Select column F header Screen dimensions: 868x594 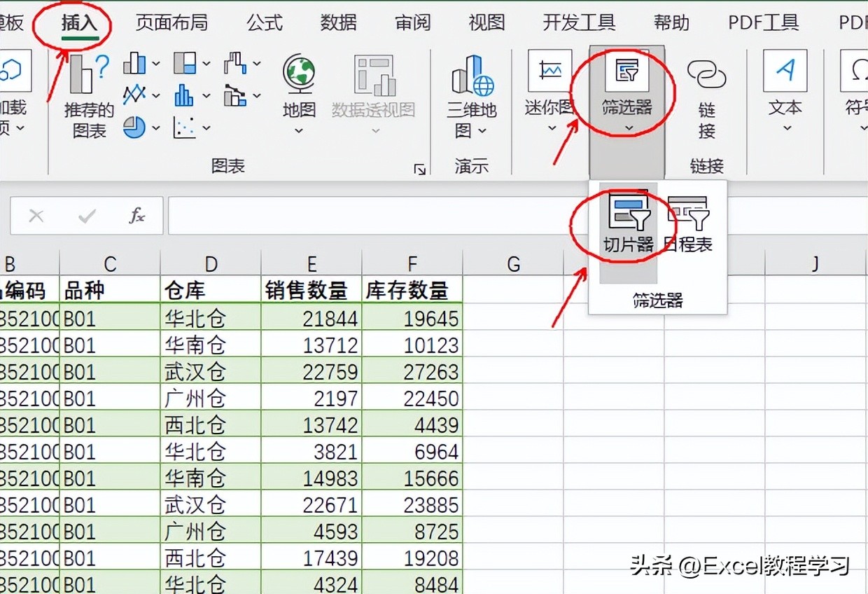(412, 264)
